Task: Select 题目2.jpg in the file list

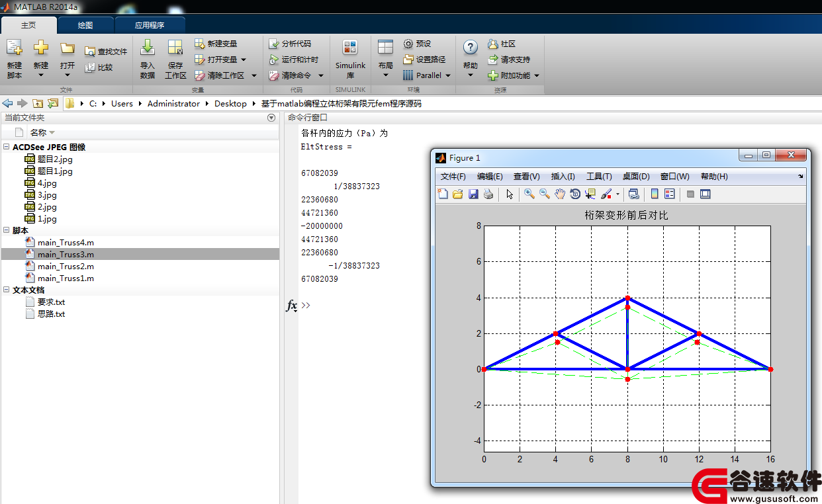Action: [x=55, y=159]
